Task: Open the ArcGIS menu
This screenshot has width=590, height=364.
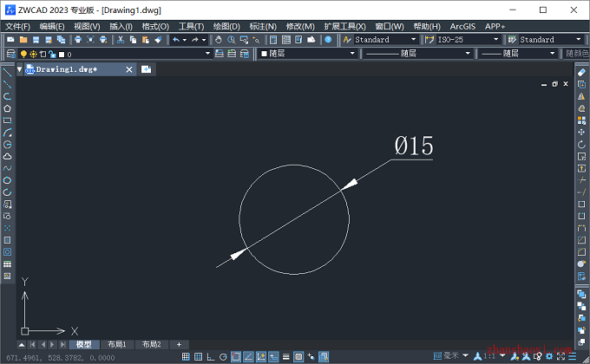Action: pyautogui.click(x=462, y=26)
